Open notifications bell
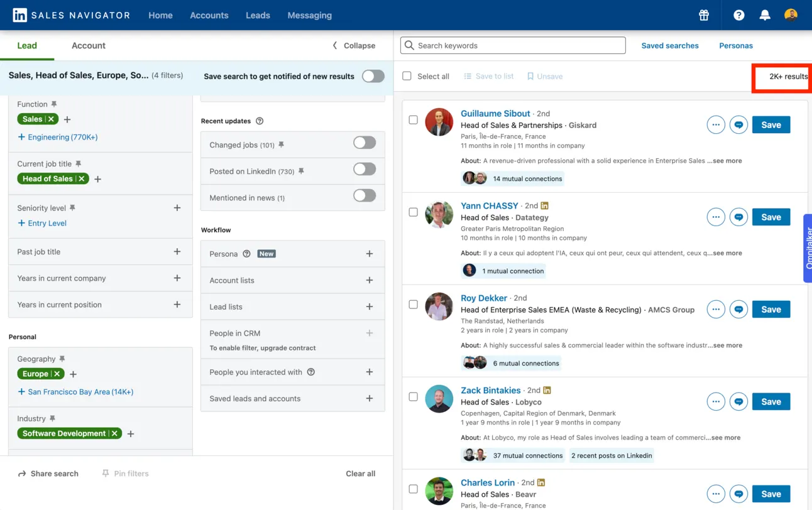Viewport: 812px width, 510px height. 765,15
